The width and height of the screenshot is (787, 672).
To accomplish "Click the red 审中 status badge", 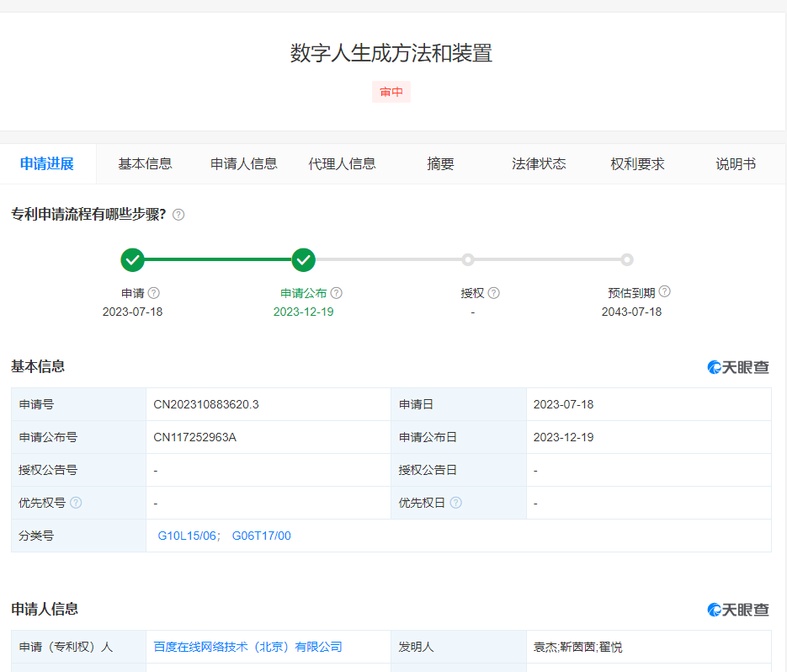I will click(x=391, y=92).
